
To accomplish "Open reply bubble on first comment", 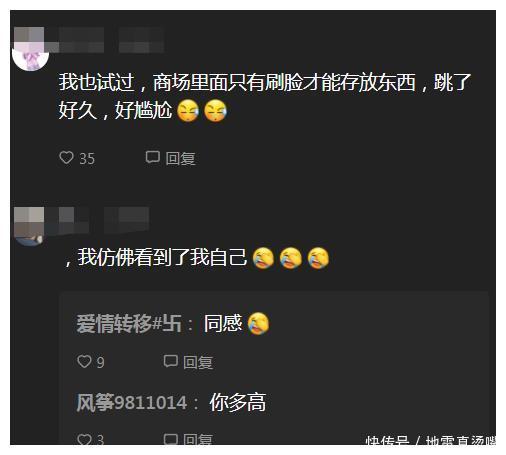I will (x=152, y=157).
